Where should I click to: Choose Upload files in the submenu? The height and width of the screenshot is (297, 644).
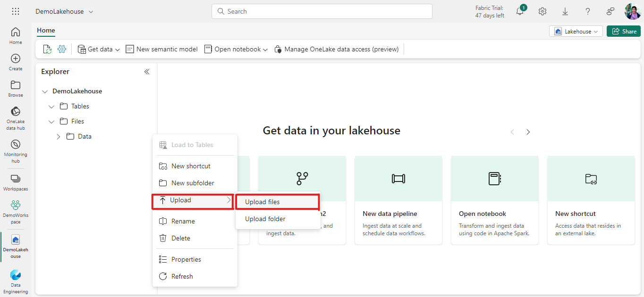click(x=278, y=202)
